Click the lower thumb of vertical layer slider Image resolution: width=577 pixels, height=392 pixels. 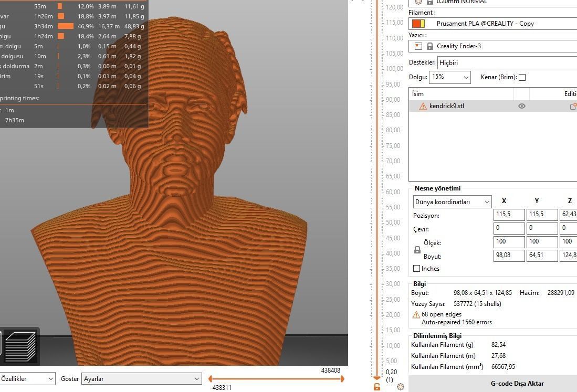(377, 378)
